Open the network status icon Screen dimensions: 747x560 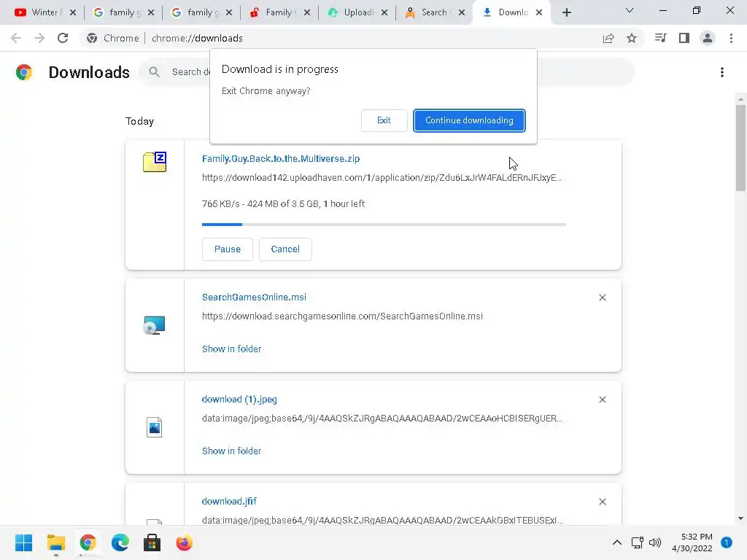pyautogui.click(x=638, y=542)
